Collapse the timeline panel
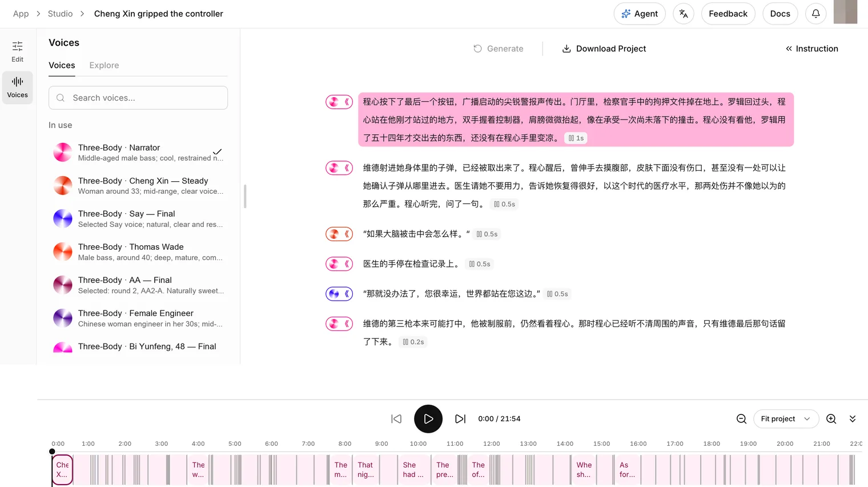The height and width of the screenshot is (487, 868). click(853, 419)
